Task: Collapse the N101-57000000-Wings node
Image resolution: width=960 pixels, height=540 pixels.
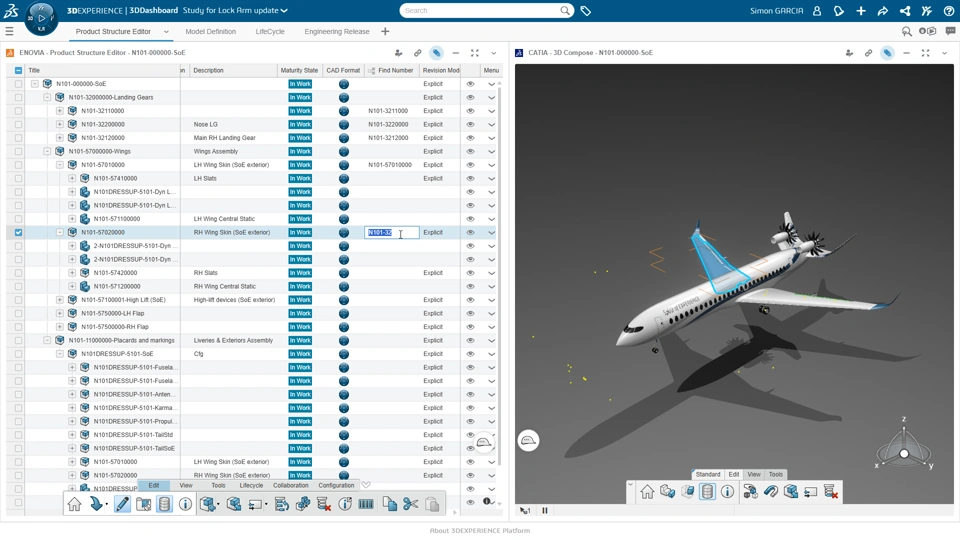Action: (47, 151)
